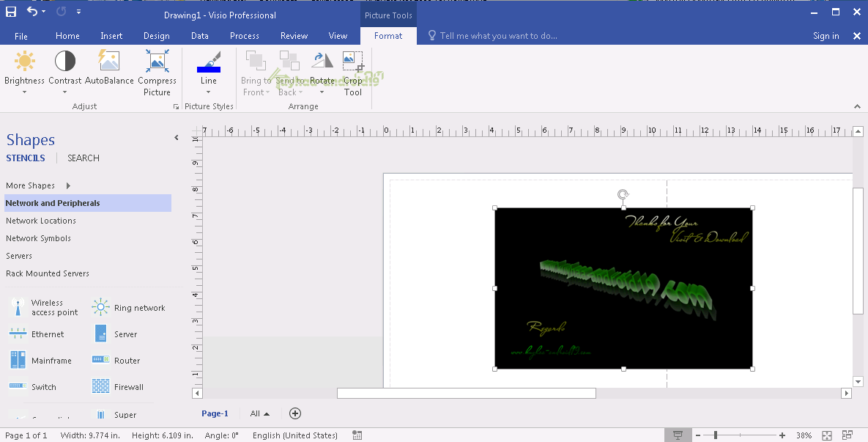Click the horizontal scrollbar left arrow
This screenshot has height=442, width=868.
coord(197,394)
